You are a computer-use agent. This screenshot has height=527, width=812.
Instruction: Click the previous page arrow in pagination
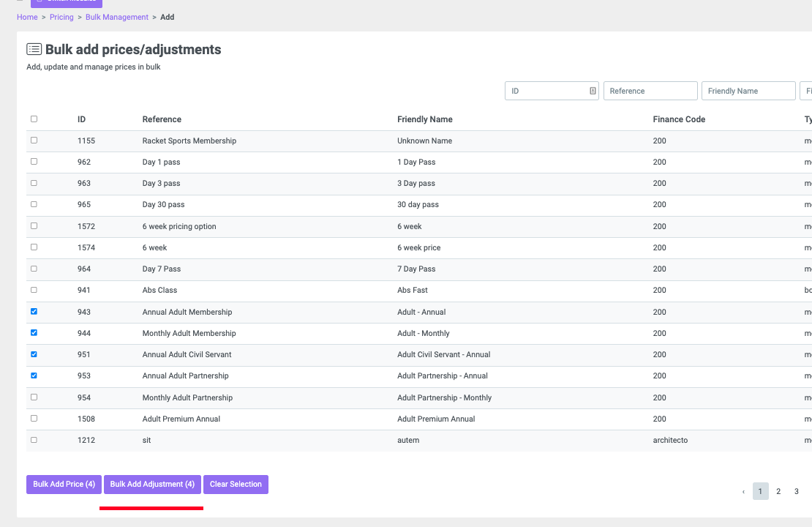tap(743, 491)
